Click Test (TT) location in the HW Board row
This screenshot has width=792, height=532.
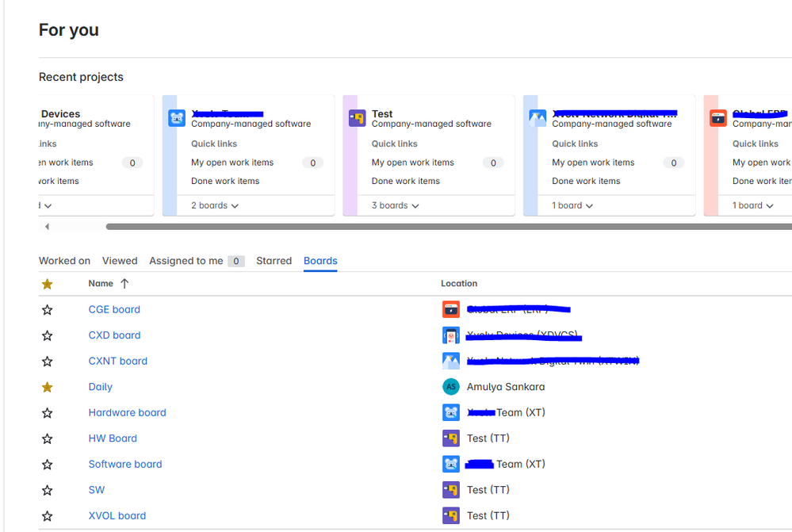488,438
